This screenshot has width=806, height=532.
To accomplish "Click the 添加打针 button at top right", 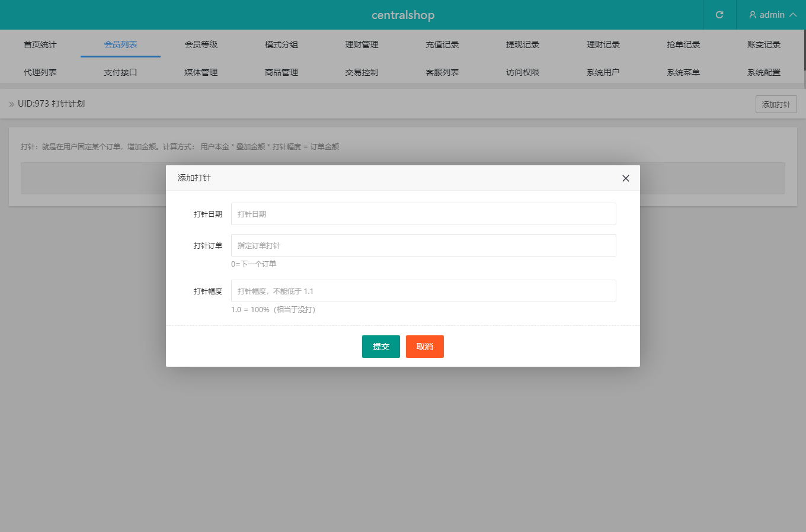I will tap(776, 104).
